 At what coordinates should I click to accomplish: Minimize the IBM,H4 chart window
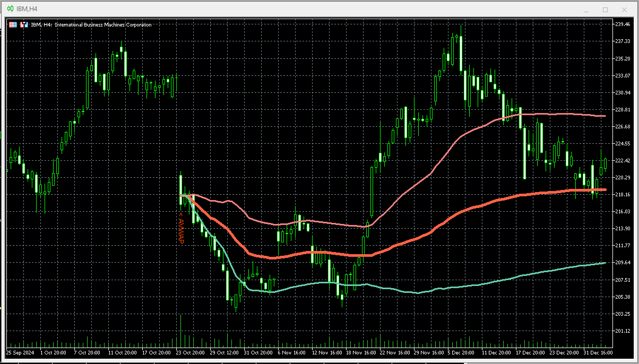(x=586, y=10)
